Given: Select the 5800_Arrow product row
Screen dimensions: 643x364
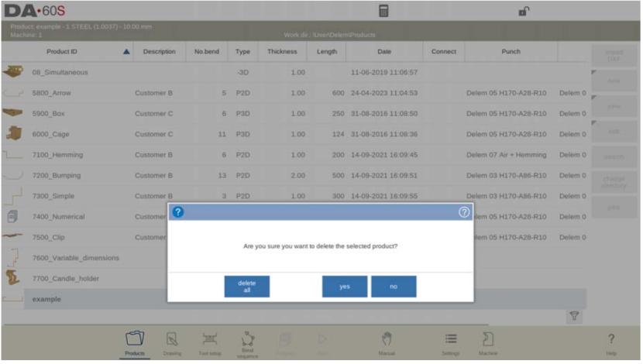Looking at the screenshot, I should [52, 93].
